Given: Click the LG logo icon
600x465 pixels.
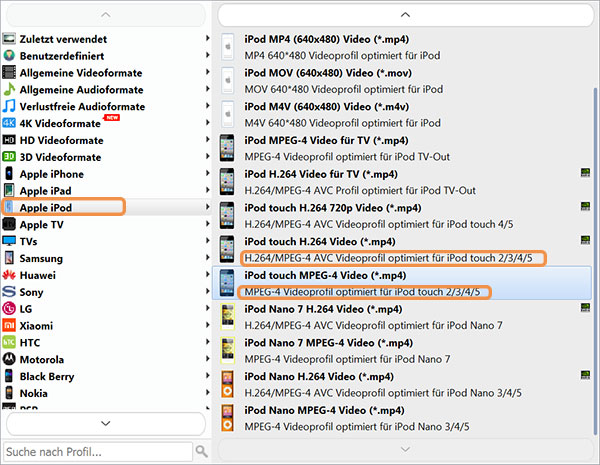Looking at the screenshot, I should click(9, 308).
